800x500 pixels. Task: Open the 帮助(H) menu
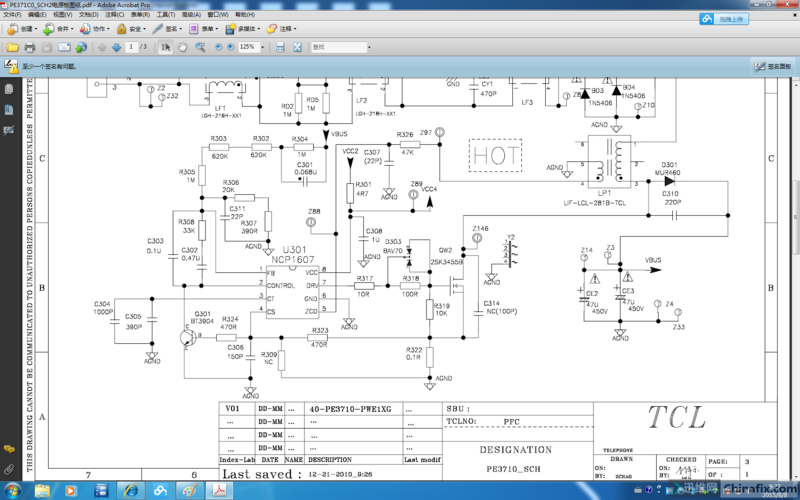coord(245,15)
